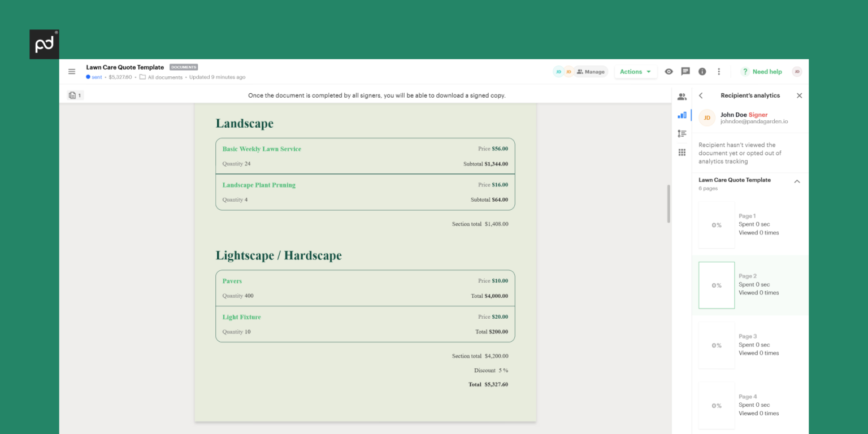The height and width of the screenshot is (434, 868).
Task: Open the comments chat icon
Action: click(685, 72)
